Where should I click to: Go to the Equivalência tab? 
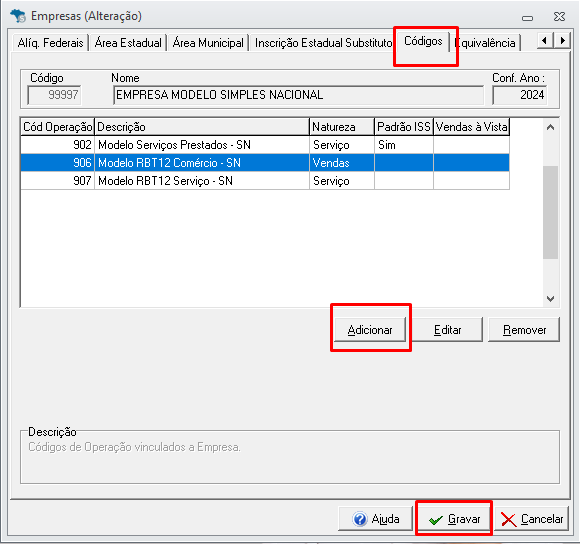coord(485,43)
